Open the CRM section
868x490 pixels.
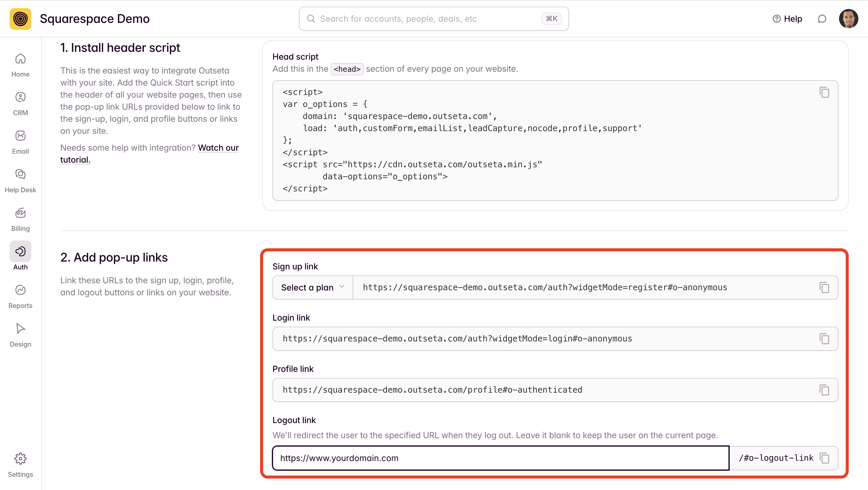click(x=20, y=104)
